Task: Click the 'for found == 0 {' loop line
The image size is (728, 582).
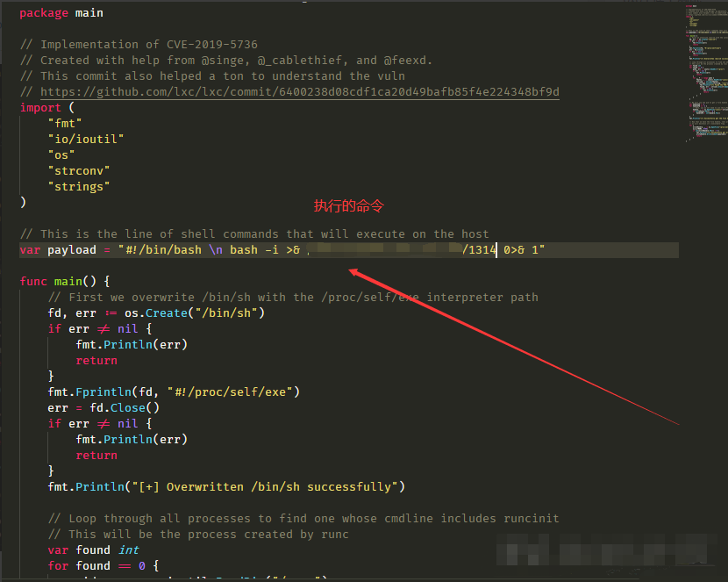Action: [x=103, y=565]
